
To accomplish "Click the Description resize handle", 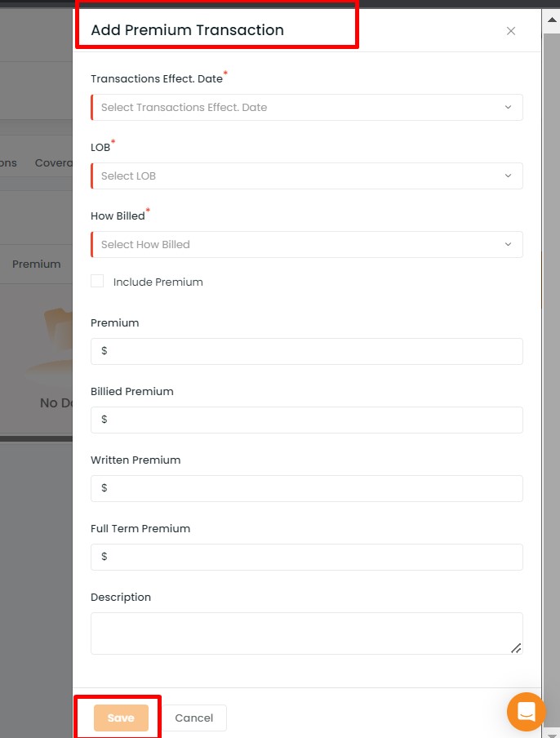I will (x=516, y=648).
